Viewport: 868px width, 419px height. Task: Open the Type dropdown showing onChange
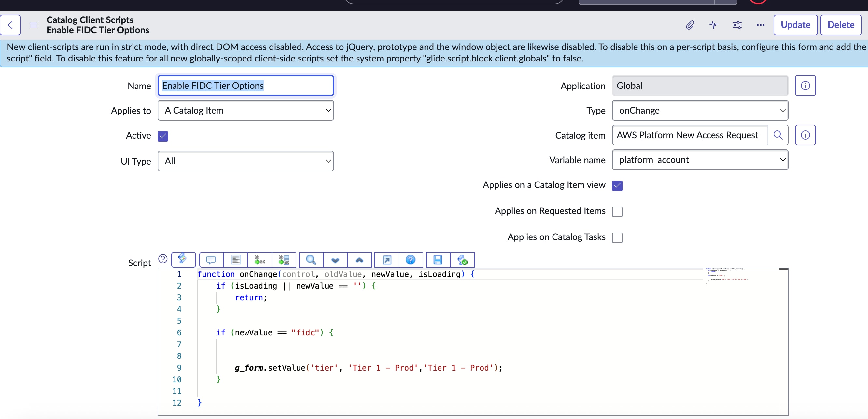[700, 110]
